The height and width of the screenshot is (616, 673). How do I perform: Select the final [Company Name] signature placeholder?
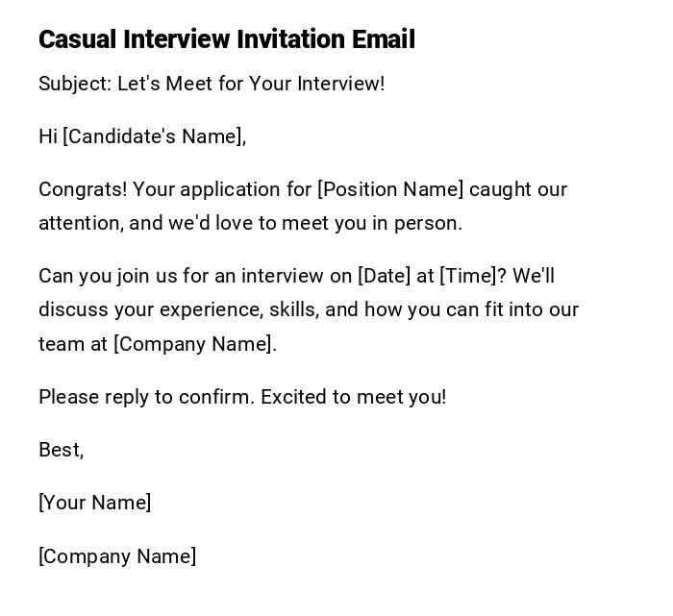click(x=117, y=556)
